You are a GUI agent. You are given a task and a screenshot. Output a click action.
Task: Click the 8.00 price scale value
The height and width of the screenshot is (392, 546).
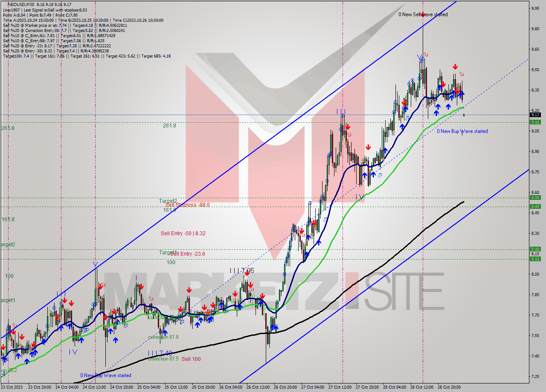[535, 274]
